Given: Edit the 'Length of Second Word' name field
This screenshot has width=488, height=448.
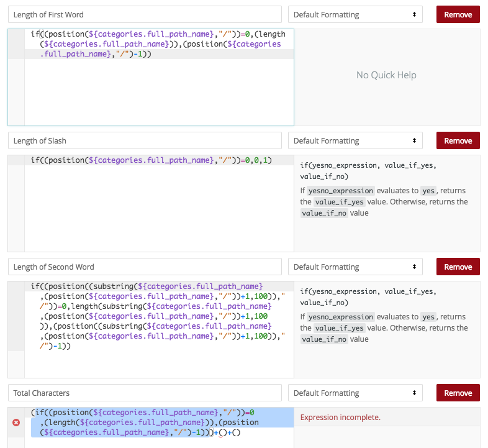Looking at the screenshot, I should (x=145, y=267).
